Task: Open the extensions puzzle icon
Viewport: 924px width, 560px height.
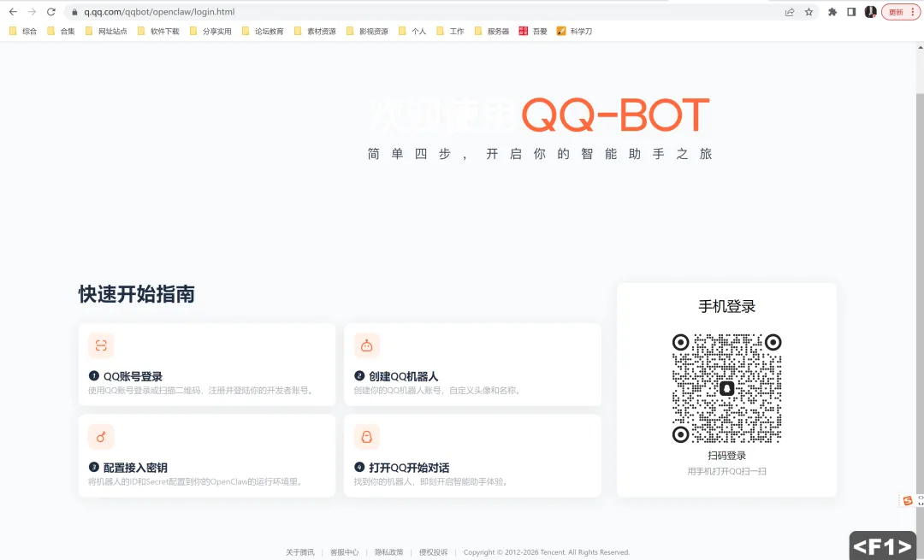Action: pos(832,12)
